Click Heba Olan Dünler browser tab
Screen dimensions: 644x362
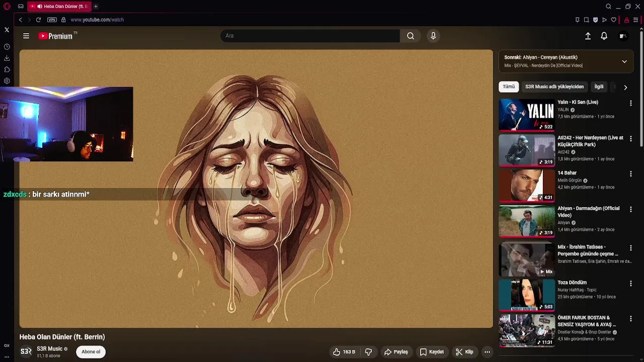pos(59,7)
